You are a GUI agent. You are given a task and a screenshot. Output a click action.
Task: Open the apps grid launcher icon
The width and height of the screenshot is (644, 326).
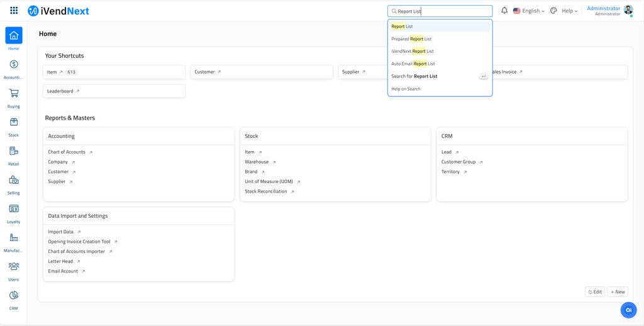pyautogui.click(x=14, y=11)
